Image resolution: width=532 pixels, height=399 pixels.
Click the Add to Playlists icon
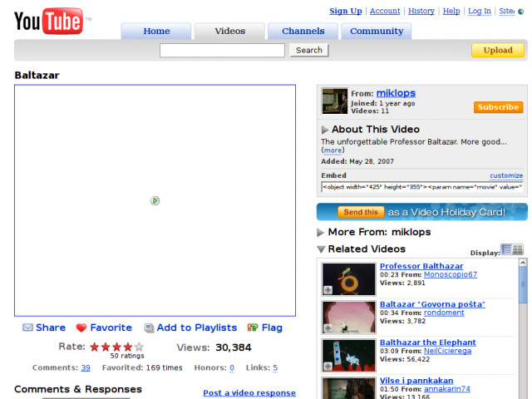(x=149, y=328)
